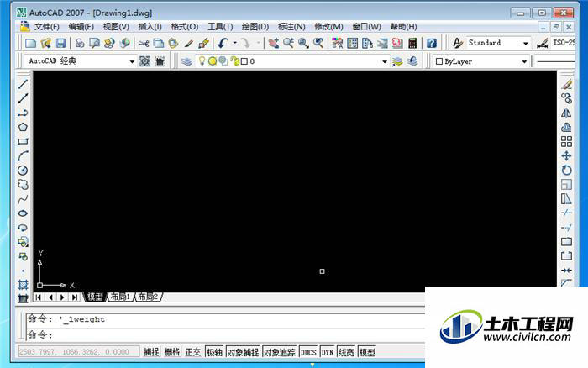The image size is (588, 368).
Task: Select the Circle tool
Action: (23, 170)
